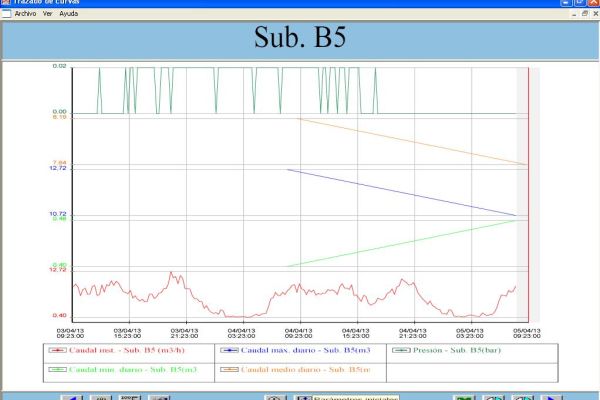Close the inner chart window
Image resolution: width=600 pixels, height=400 pixels.
point(595,13)
